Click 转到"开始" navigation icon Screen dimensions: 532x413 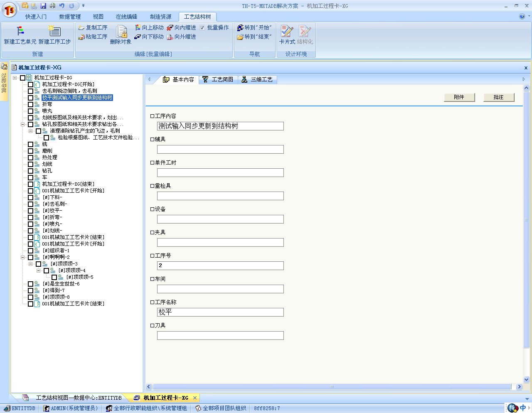pos(240,28)
